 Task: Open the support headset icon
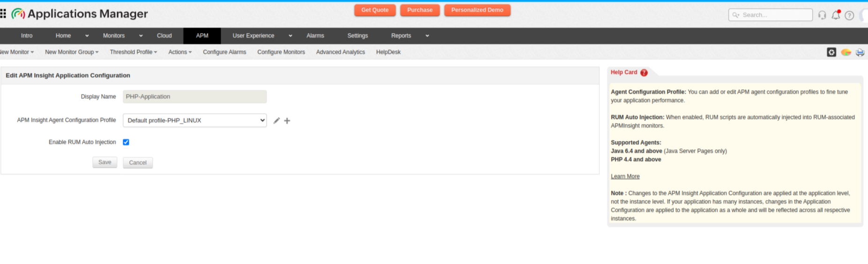(822, 15)
